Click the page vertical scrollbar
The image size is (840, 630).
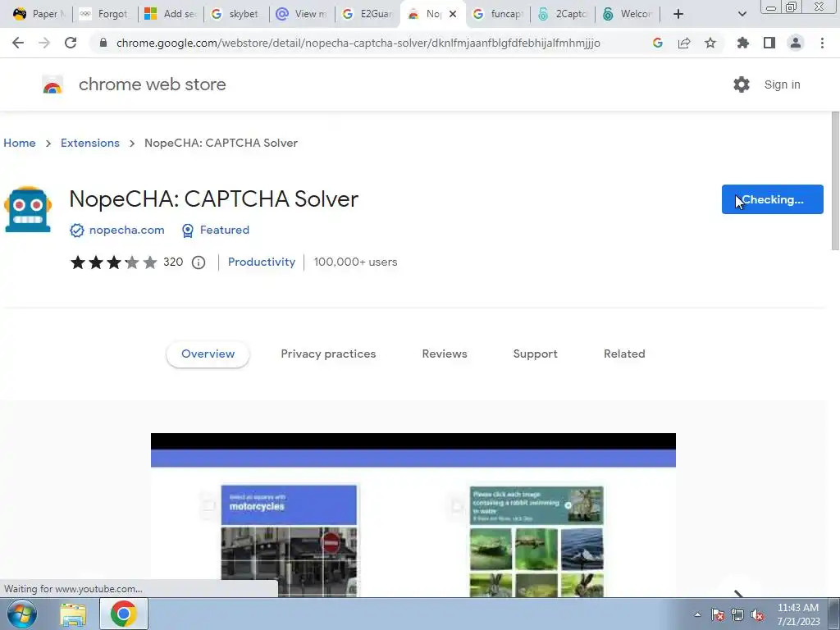[835, 181]
